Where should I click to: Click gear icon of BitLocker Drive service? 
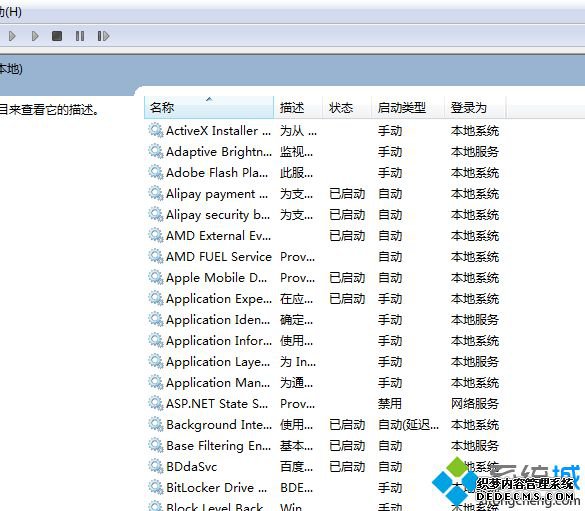pyautogui.click(x=156, y=487)
